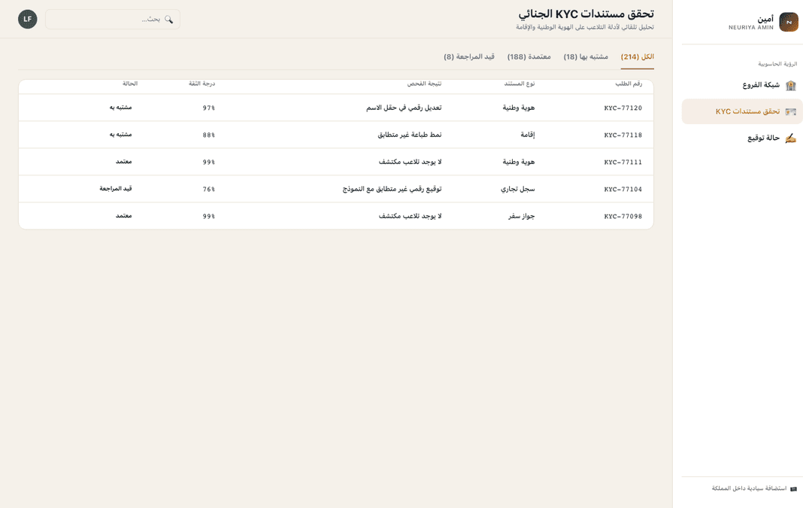Screen dimensions: 812x508
Task: Open request KYC-77120
Action: click(x=623, y=108)
